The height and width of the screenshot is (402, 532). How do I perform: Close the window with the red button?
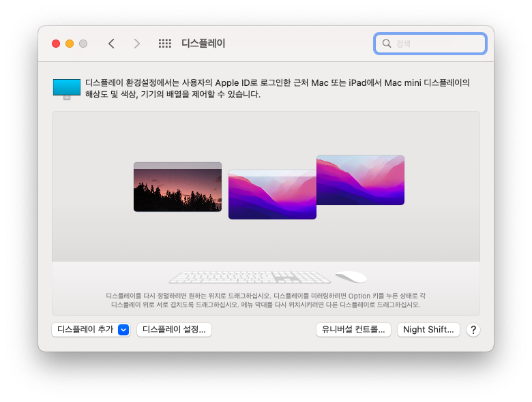pyautogui.click(x=56, y=44)
